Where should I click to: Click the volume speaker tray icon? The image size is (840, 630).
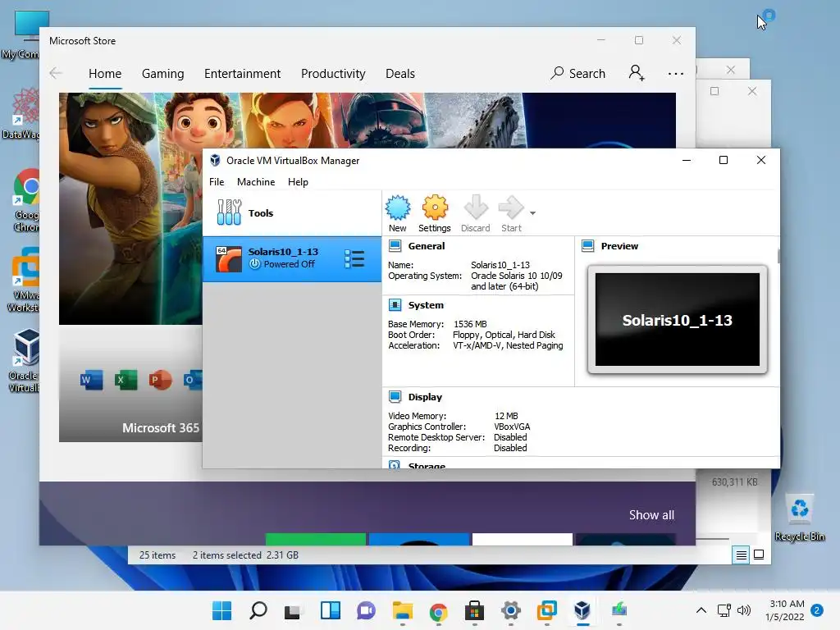coord(743,610)
